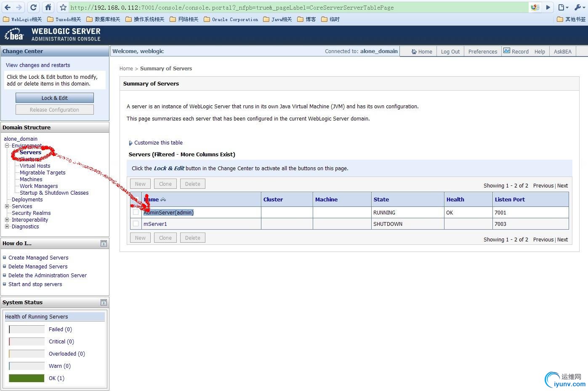Select AdminServer(admin) row checkbox
Screen dimensions: 588x391
[x=136, y=212]
